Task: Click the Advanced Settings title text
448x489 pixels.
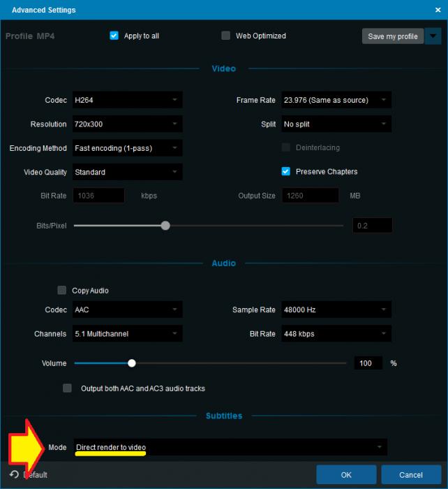Action: point(44,10)
